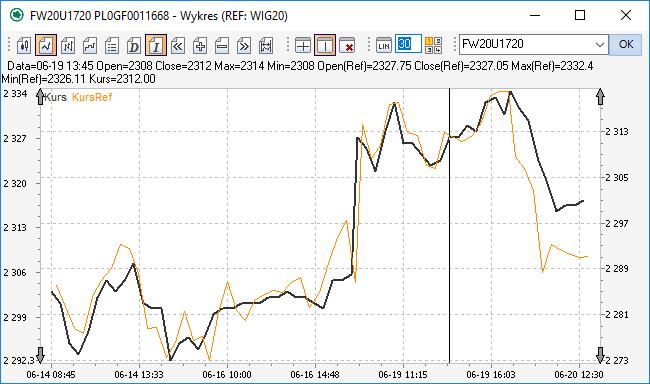The width and height of the screenshot is (650, 384).
Task: Click the orange 'KursRef' legend label
Action: (92, 97)
